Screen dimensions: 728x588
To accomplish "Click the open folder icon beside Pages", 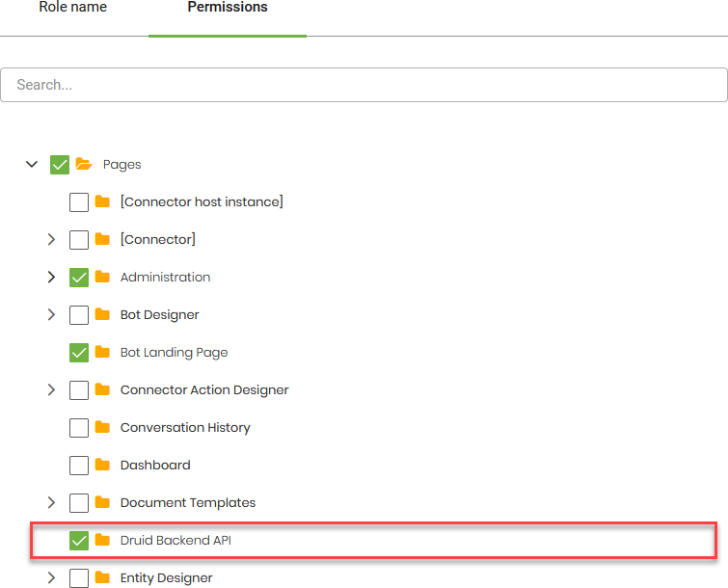I will (x=84, y=164).
